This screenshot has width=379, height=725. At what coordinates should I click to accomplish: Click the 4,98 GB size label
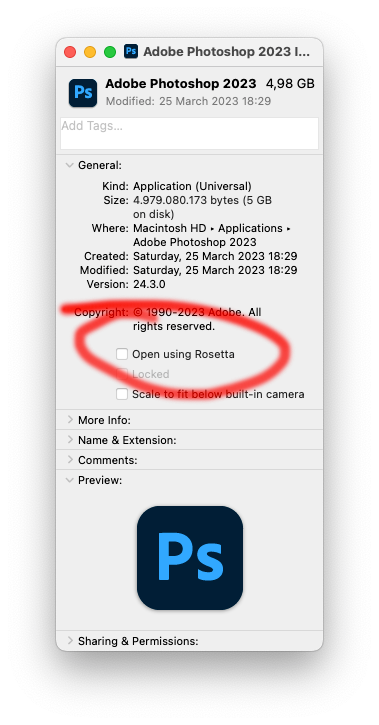pos(290,84)
